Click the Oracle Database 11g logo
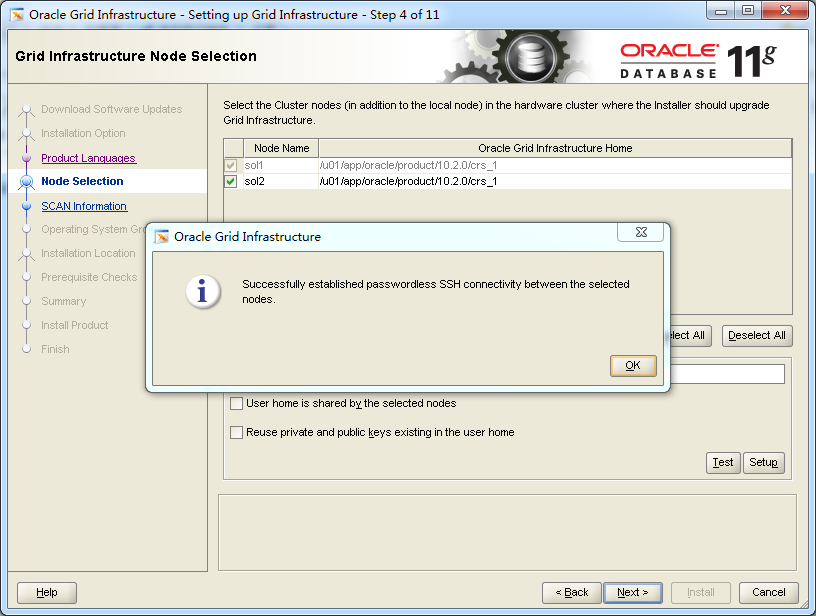Screen dimensions: 816x616 (698, 60)
